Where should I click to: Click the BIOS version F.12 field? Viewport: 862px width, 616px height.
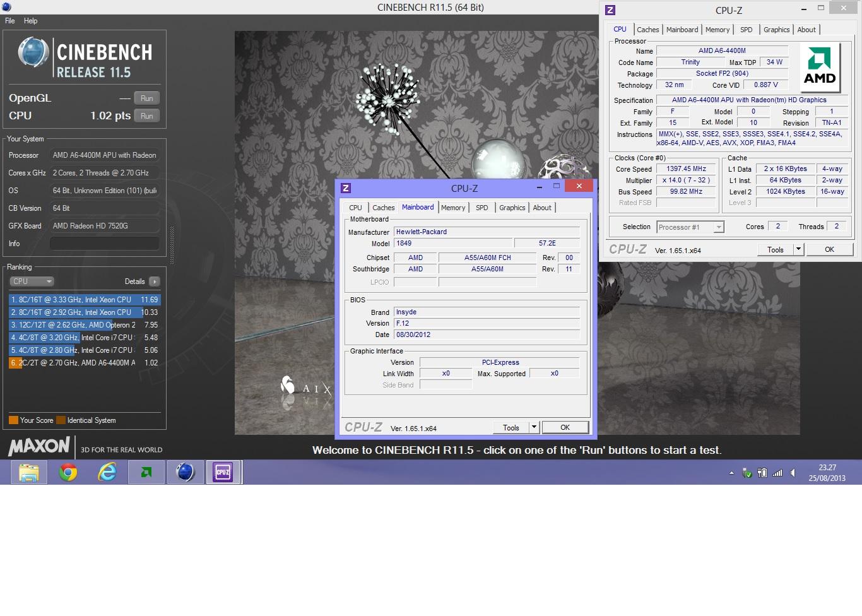pos(487,323)
